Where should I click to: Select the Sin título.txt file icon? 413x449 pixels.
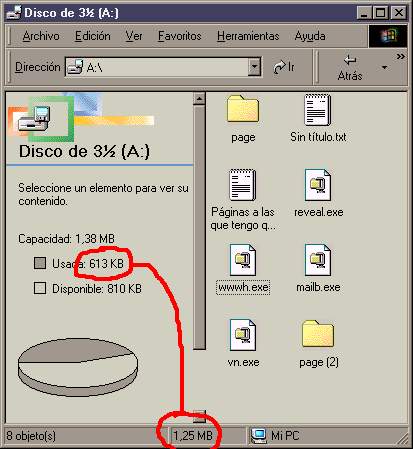[x=318, y=110]
